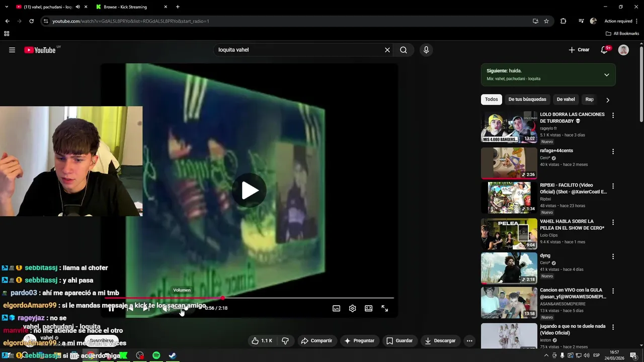644x362 pixels.
Task: Expand the Siguiente mix playlist panel
Action: point(606,75)
